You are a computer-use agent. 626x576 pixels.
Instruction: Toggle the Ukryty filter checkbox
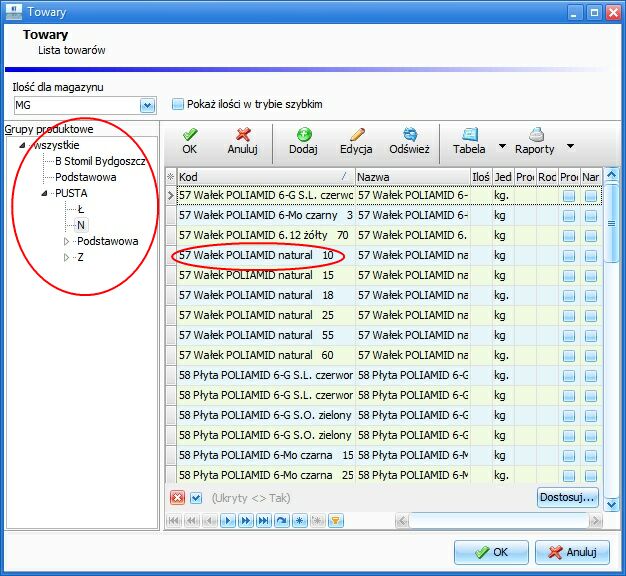click(x=196, y=498)
